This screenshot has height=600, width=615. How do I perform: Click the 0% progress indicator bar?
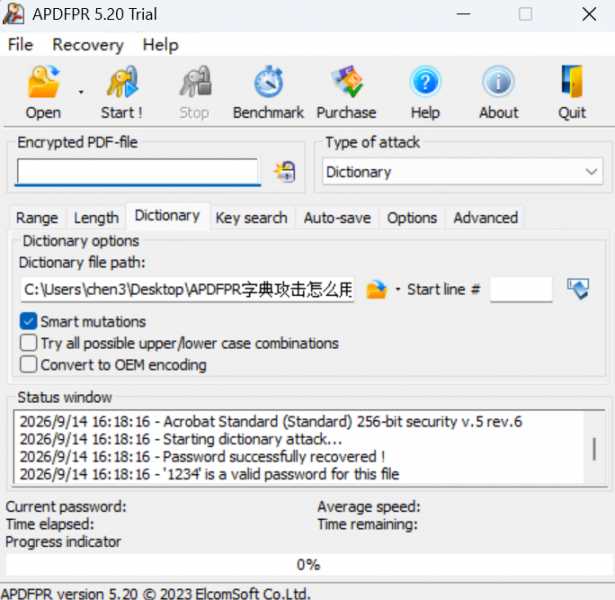308,565
